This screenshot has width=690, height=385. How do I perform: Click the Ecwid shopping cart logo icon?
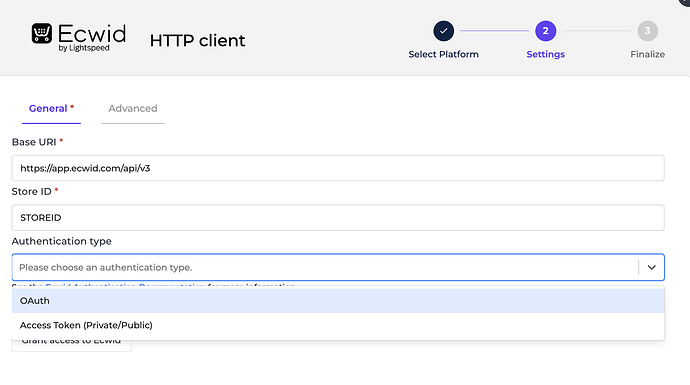click(x=42, y=33)
